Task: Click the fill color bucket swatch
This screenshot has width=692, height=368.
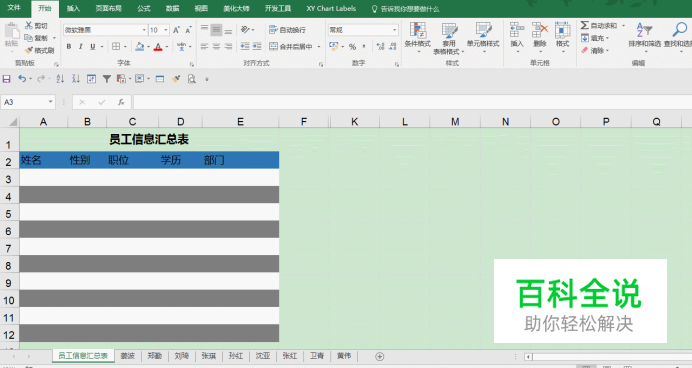Action: tap(139, 46)
